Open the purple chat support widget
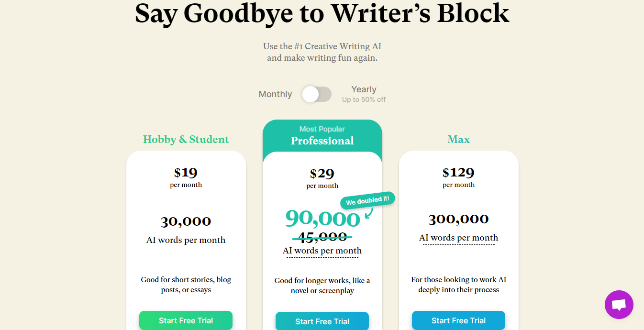The height and width of the screenshot is (330, 644). click(619, 305)
